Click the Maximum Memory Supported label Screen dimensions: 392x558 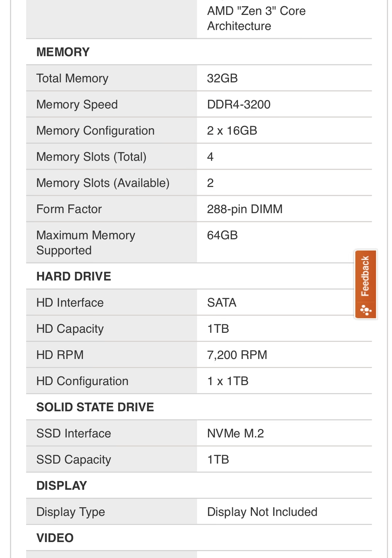tap(86, 243)
